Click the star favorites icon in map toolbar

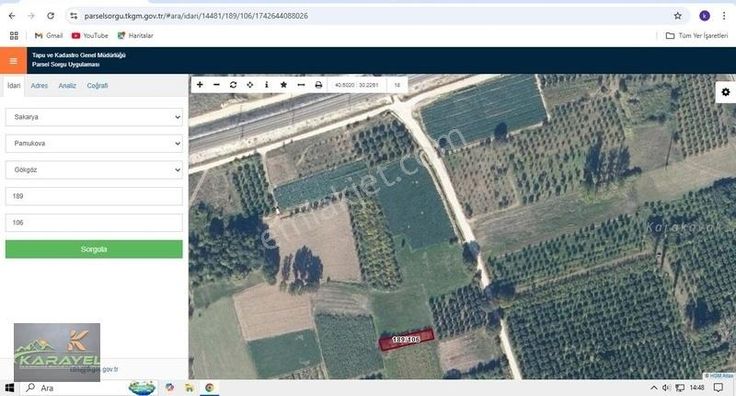(x=284, y=85)
